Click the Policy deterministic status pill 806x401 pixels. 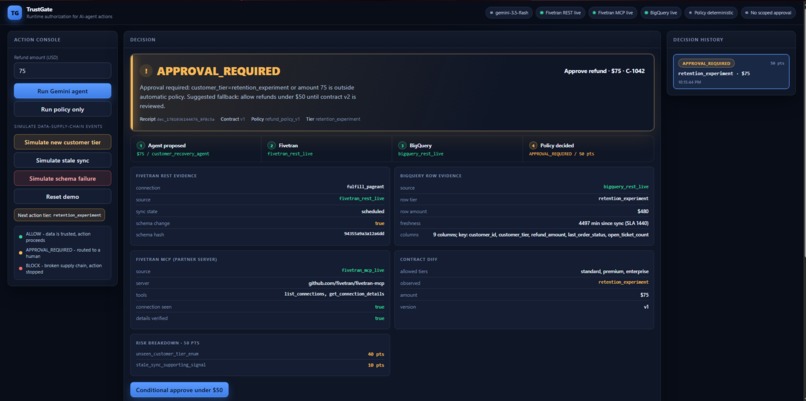point(711,13)
